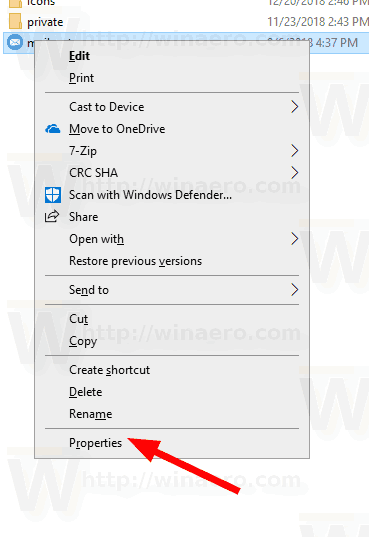Expand the CRC SHA submenu arrow
Image resolution: width=369 pixels, height=537 pixels.
295,173
